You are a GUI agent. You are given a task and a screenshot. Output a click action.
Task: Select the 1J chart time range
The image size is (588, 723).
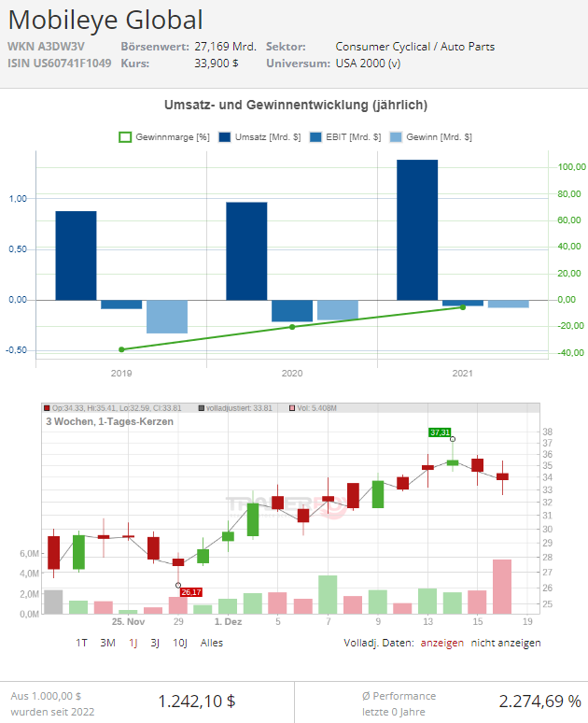tap(133, 643)
